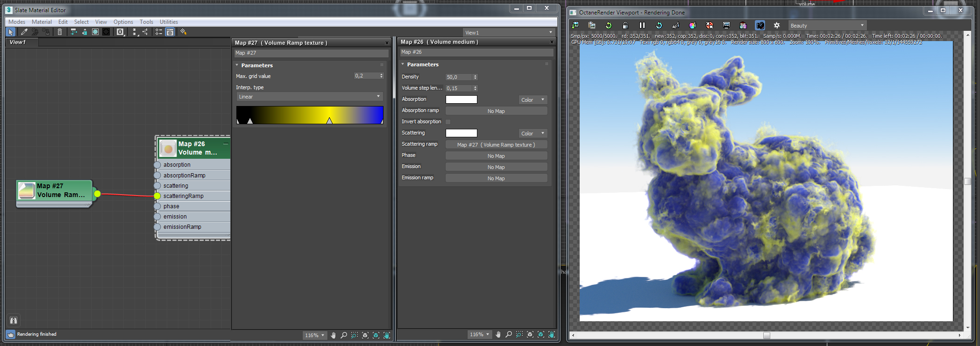
Task: Select Pan tool below Map #27 panel
Action: (x=333, y=335)
